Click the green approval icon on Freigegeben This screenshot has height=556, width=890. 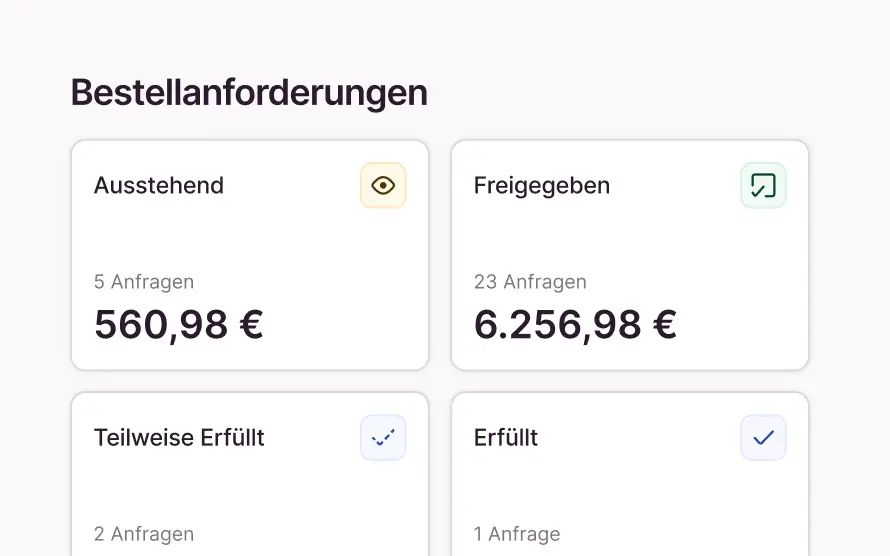coord(763,185)
